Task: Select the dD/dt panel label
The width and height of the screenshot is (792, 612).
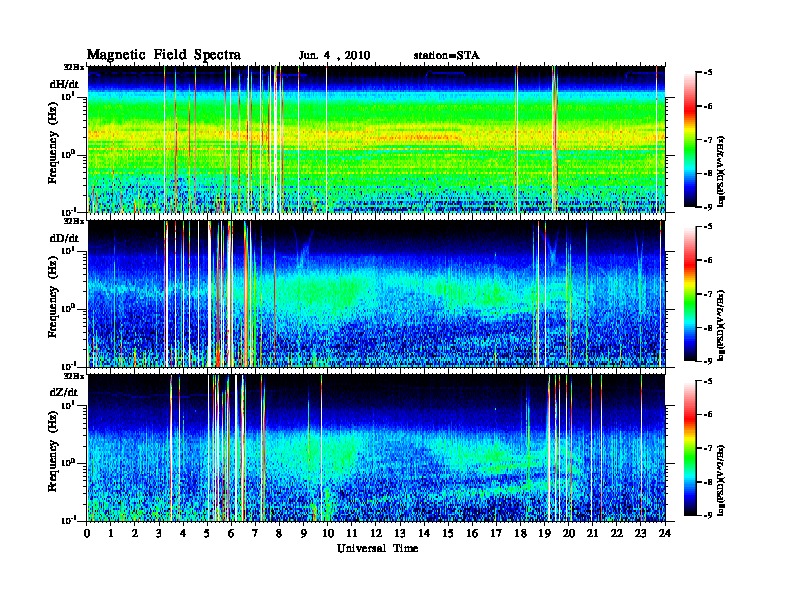Action: tap(64, 238)
